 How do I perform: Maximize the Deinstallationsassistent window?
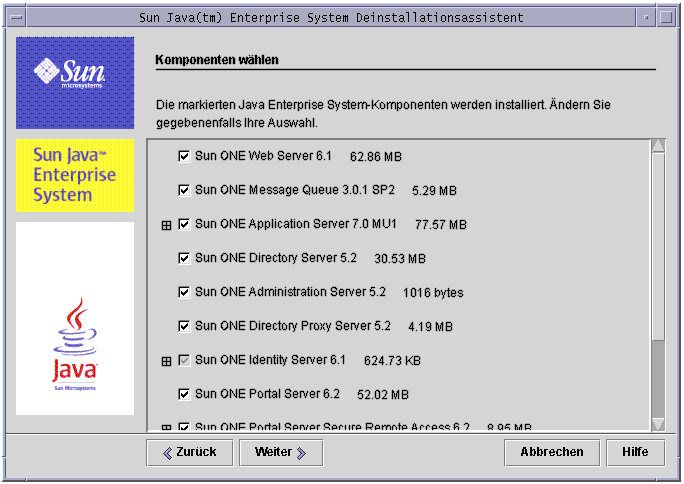click(x=666, y=17)
